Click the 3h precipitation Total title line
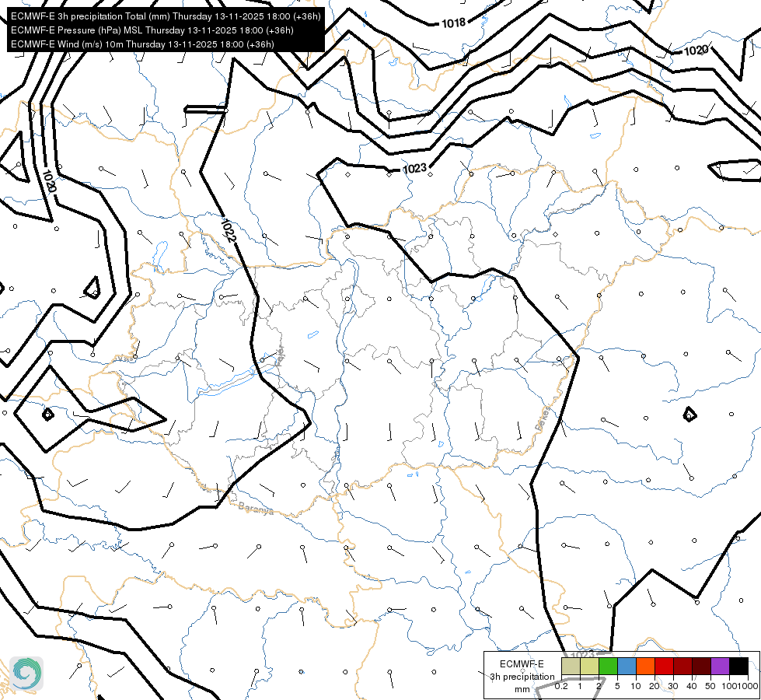This screenshot has width=761, height=700. [x=166, y=16]
